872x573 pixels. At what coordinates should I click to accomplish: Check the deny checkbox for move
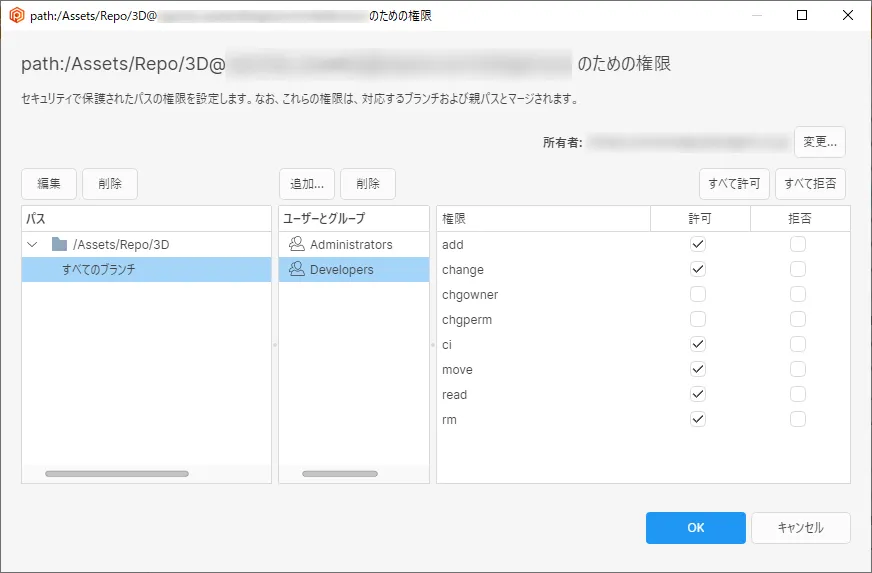[797, 369]
